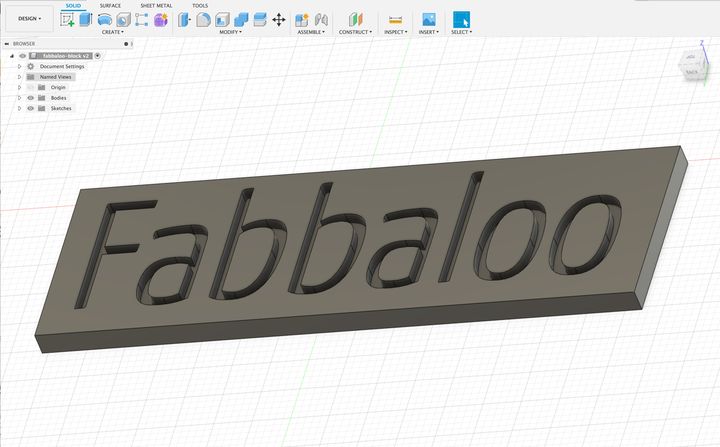Switch to the SHEET METAL tab

[155, 5]
